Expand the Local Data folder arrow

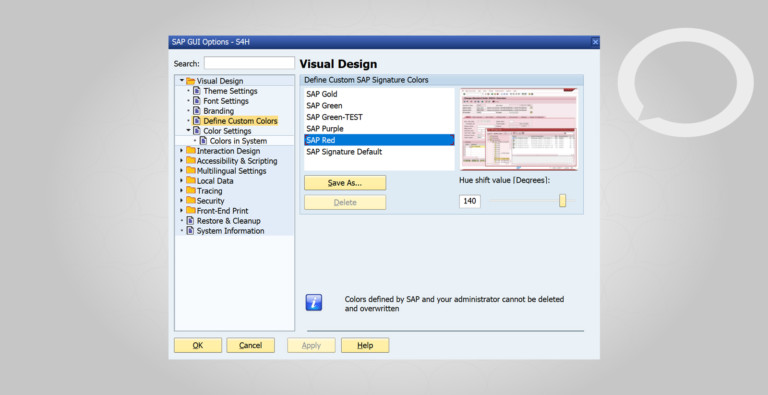[182, 180]
